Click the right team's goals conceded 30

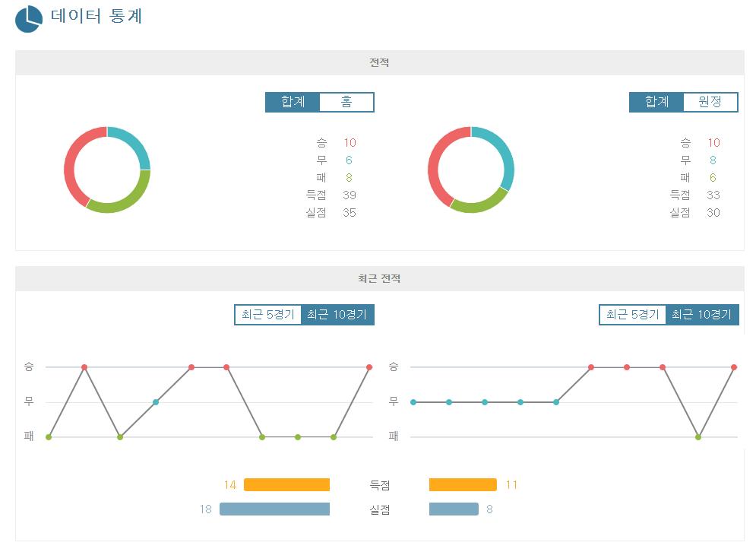coord(713,212)
